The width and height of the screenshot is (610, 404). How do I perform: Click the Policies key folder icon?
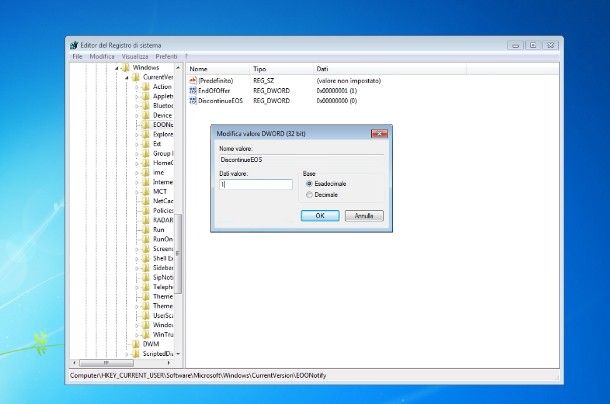146,211
